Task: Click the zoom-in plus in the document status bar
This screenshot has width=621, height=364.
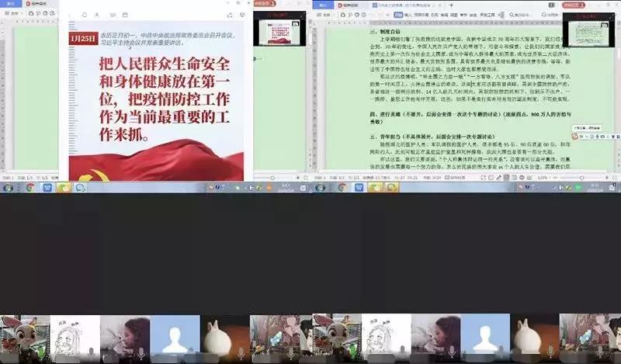Action: [x=607, y=178]
